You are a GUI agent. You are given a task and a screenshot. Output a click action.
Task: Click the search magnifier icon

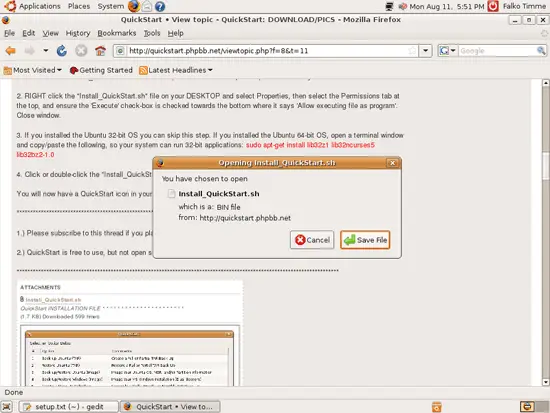click(x=541, y=51)
